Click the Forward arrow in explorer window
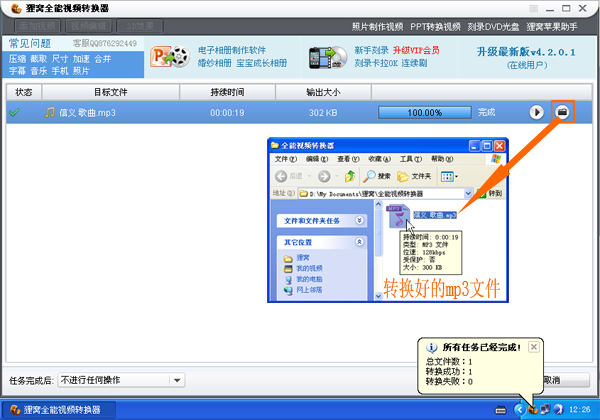The image size is (600, 420). tap(324, 176)
